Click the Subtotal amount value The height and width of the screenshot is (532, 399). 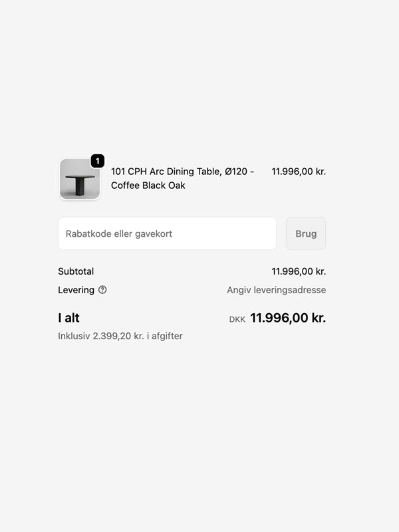[299, 271]
